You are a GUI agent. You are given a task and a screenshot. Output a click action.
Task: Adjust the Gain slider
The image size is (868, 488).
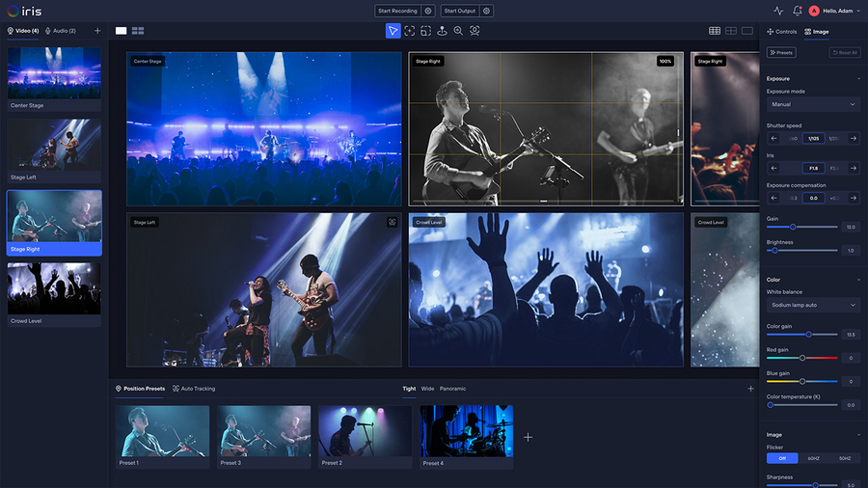tap(793, 227)
